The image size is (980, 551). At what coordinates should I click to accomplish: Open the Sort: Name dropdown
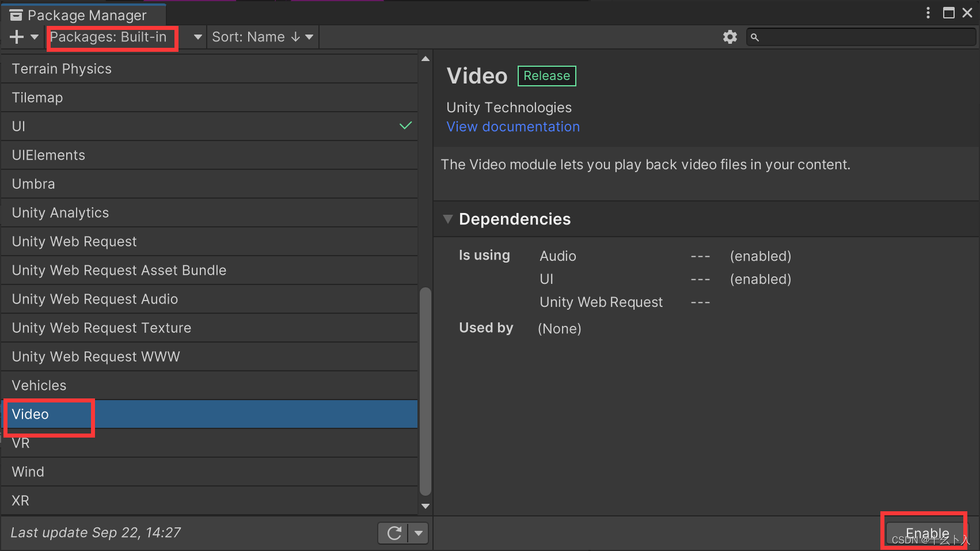pyautogui.click(x=263, y=37)
